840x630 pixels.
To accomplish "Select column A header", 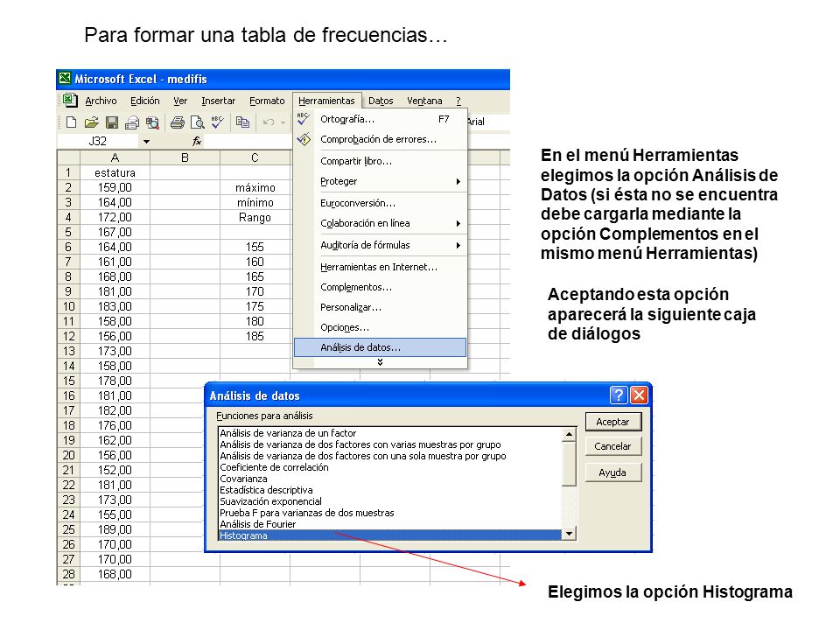I will (115, 158).
